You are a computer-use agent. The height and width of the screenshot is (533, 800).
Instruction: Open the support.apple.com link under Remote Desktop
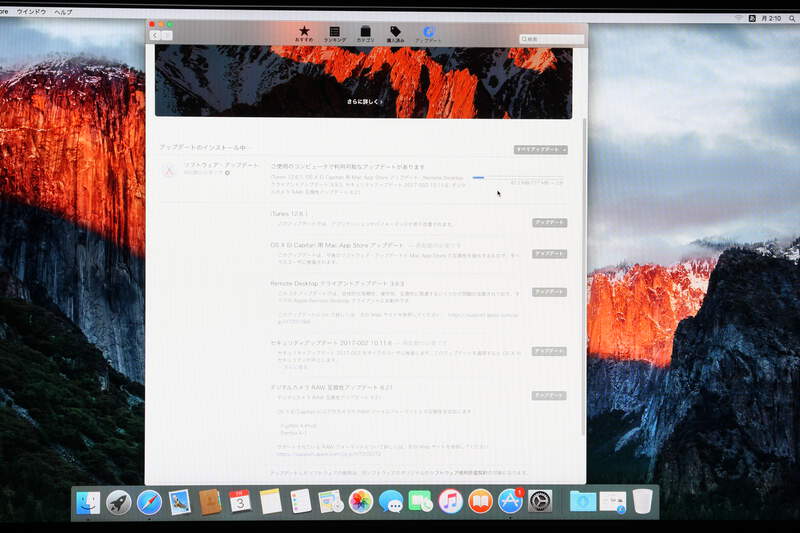(x=483, y=315)
